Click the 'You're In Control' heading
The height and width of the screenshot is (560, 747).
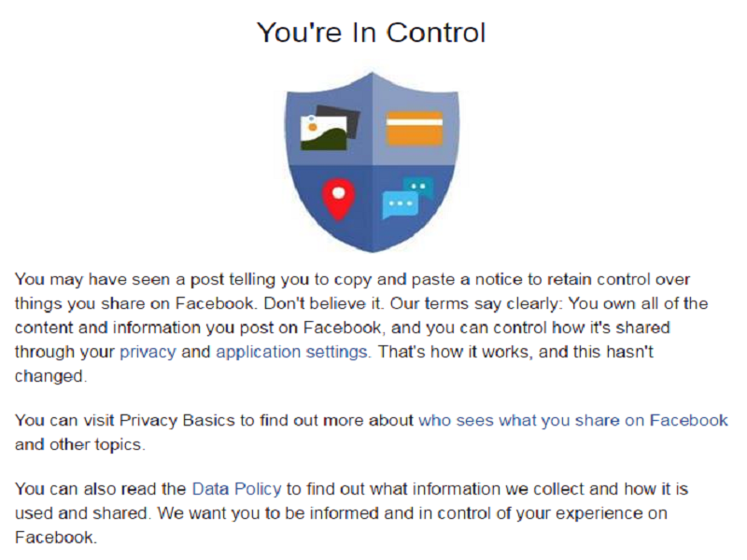(x=371, y=33)
